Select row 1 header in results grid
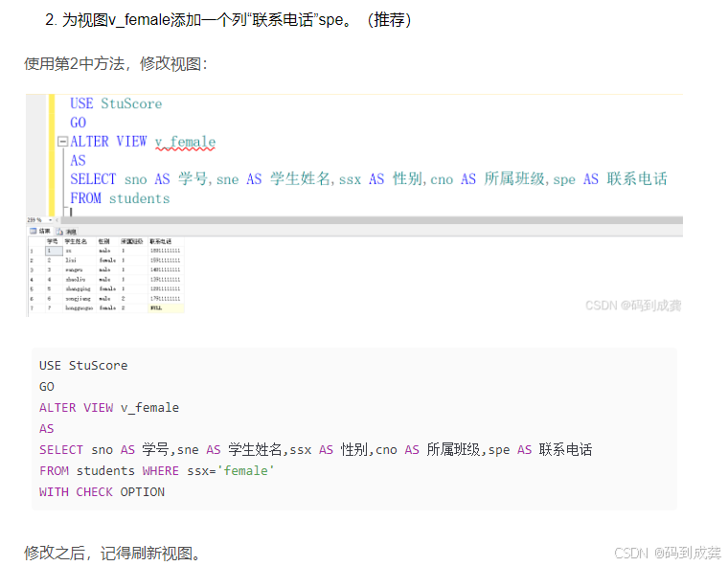The image size is (728, 566). (x=33, y=250)
